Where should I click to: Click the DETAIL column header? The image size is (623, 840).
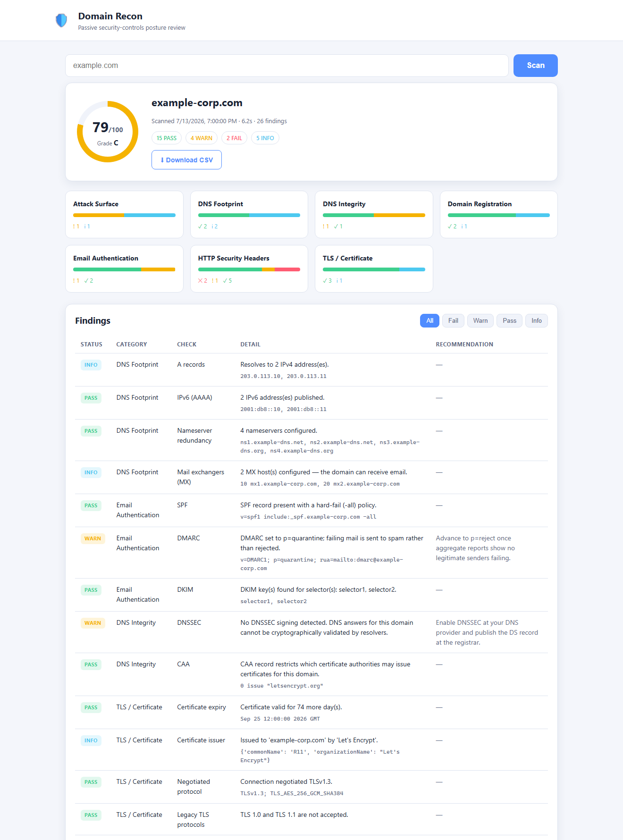coord(250,344)
